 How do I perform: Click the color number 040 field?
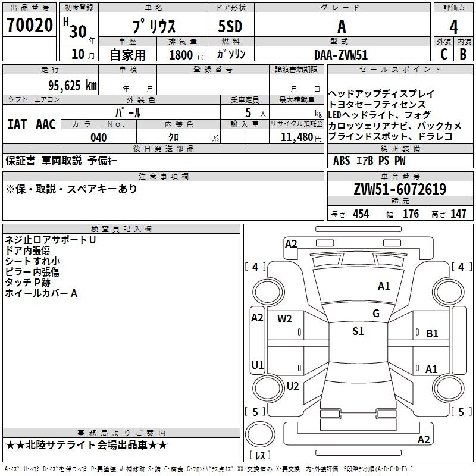99,137
